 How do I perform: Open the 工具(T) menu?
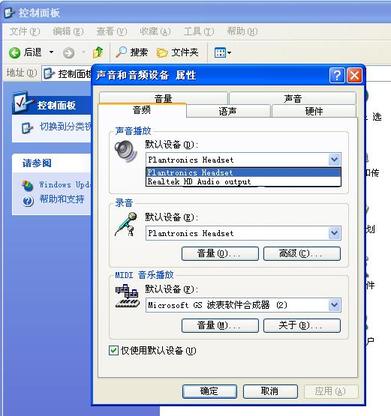coord(199,31)
